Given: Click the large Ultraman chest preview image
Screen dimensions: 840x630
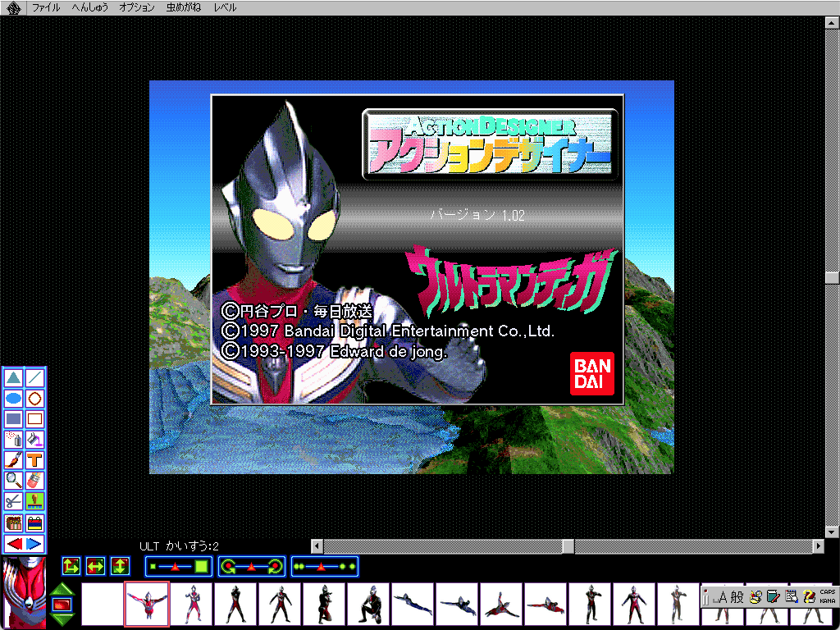Looking at the screenshot, I should pyautogui.click(x=25, y=593).
